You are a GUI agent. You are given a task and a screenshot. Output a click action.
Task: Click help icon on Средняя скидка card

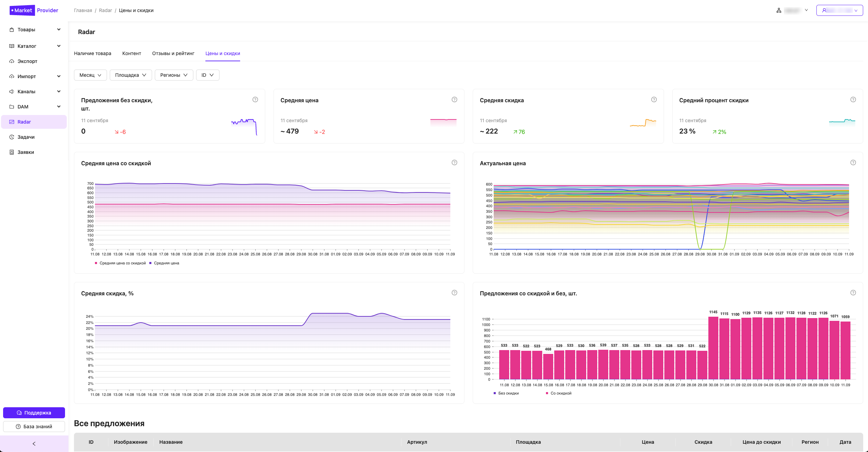click(x=654, y=99)
